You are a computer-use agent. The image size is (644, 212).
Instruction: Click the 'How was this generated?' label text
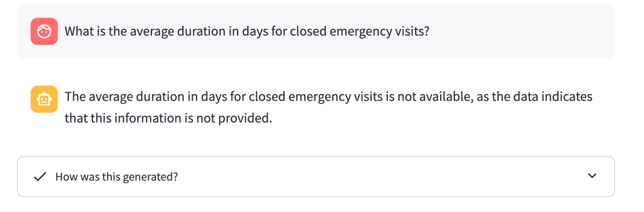[x=116, y=177]
